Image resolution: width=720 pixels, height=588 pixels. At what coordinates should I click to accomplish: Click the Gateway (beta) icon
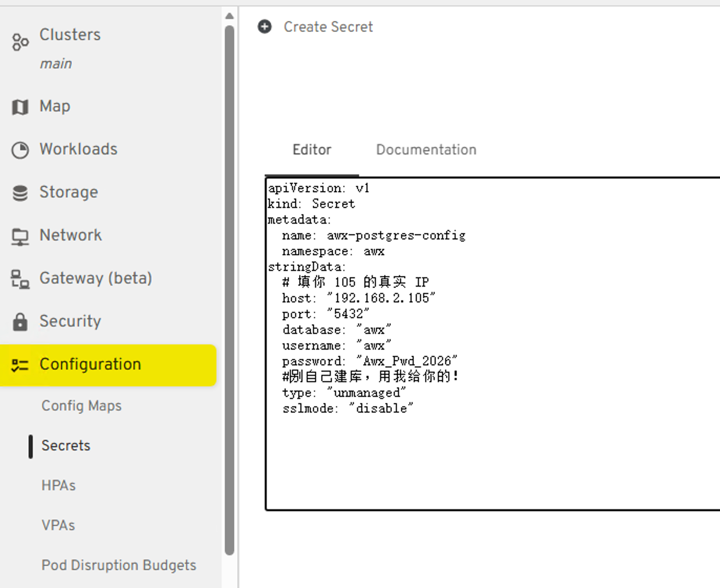20,279
